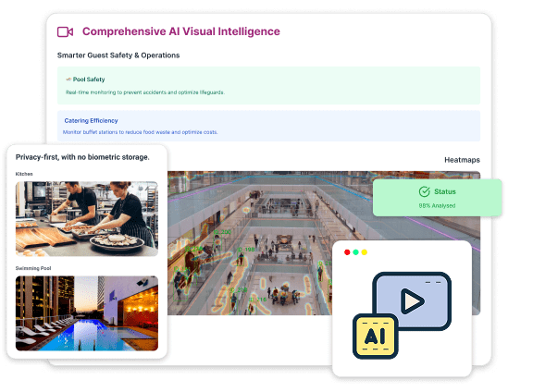Click the green window dot
533x392 pixels.
click(355, 252)
